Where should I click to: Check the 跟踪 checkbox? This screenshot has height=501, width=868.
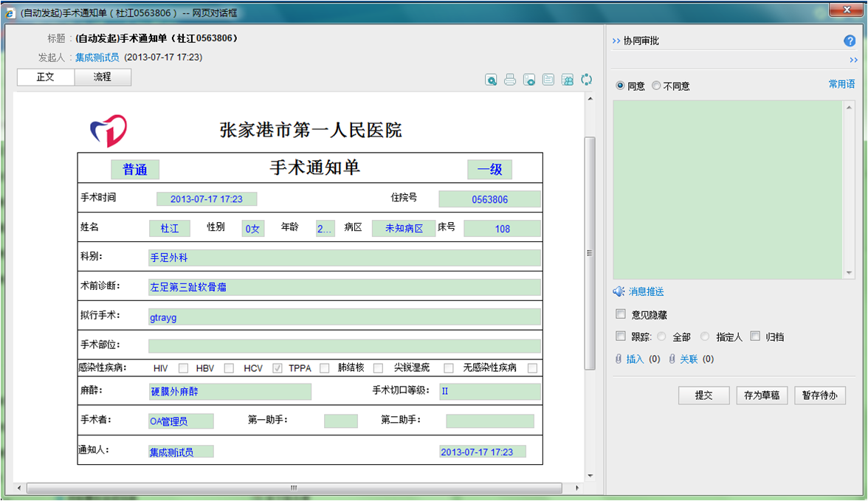pos(621,336)
